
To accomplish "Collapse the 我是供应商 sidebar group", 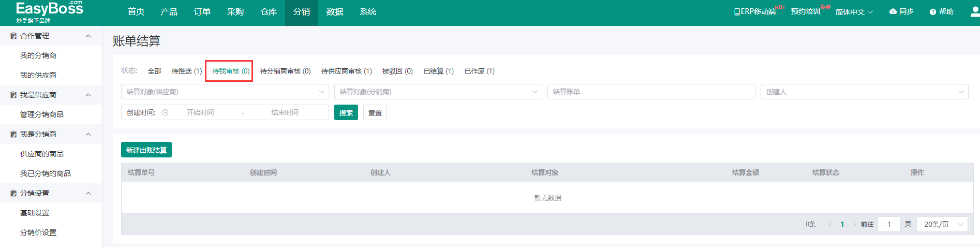I will coord(88,95).
